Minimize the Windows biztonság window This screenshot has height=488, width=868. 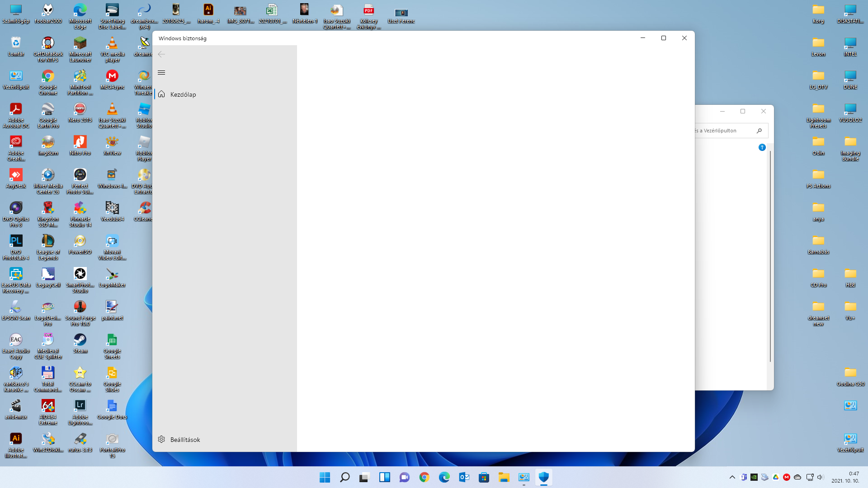(643, 38)
